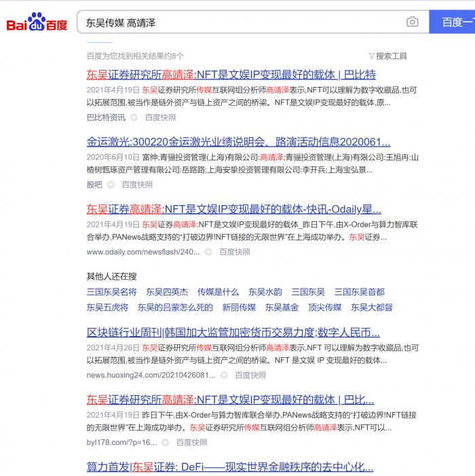
Task: Click 巴比特资讯 source label
Action: (106, 117)
